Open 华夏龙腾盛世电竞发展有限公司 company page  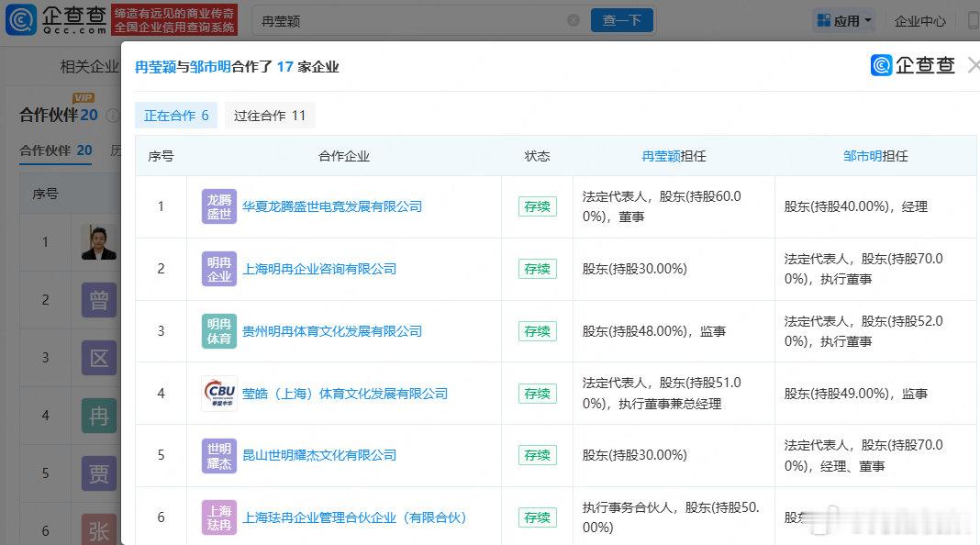(332, 206)
